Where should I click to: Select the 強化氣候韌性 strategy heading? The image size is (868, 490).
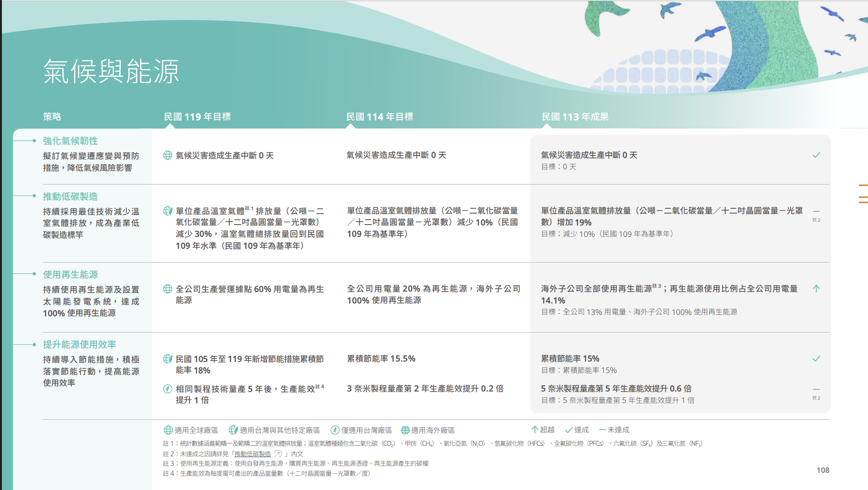click(70, 141)
